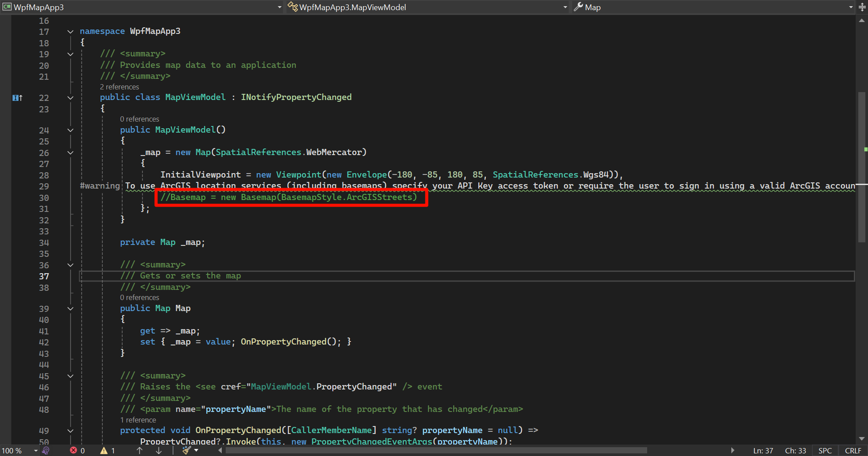The height and width of the screenshot is (456, 868).
Task: Click the 'Ln: 37' line indicator
Action: pos(763,451)
